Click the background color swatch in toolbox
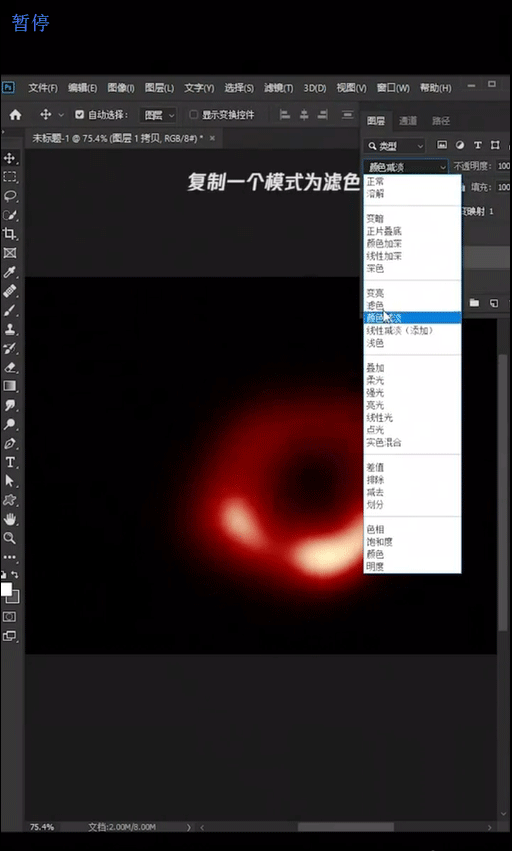Image resolution: width=512 pixels, height=851 pixels. 16,598
